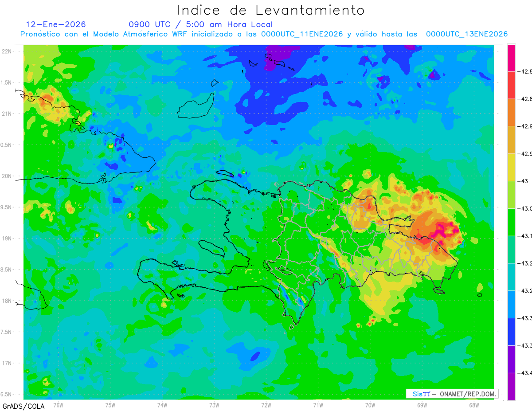Click the '70W' longitude label

pos(370,404)
